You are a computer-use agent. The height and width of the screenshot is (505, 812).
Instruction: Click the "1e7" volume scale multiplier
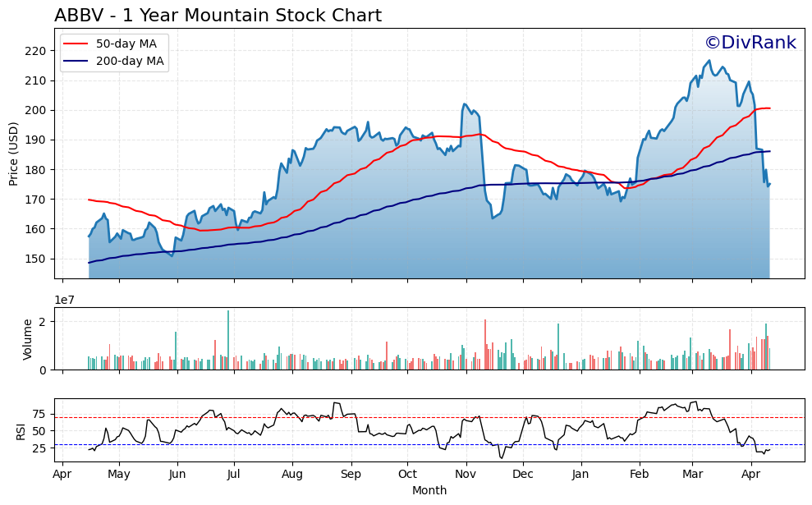(65, 301)
